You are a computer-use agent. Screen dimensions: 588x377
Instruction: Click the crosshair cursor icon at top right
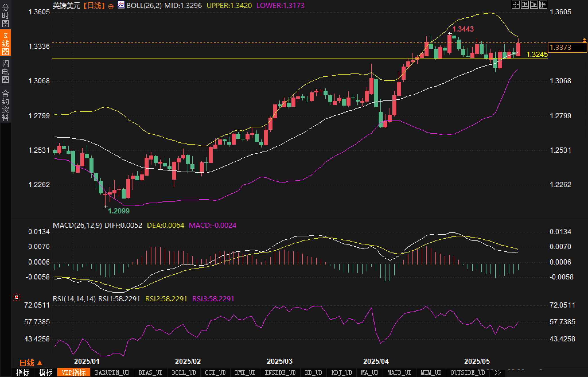(x=515, y=5)
